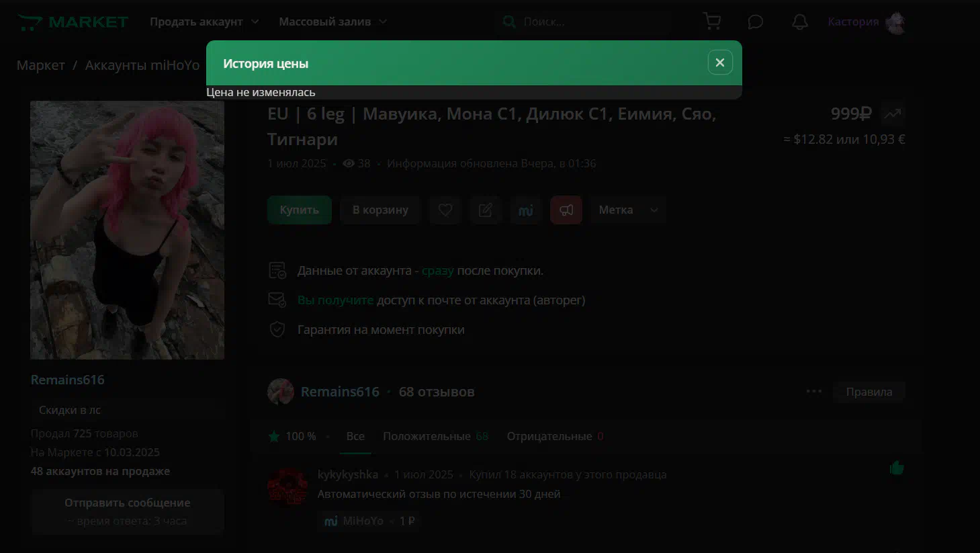Click the Касторий profile avatar
The height and width of the screenshot is (553, 980).
[895, 22]
